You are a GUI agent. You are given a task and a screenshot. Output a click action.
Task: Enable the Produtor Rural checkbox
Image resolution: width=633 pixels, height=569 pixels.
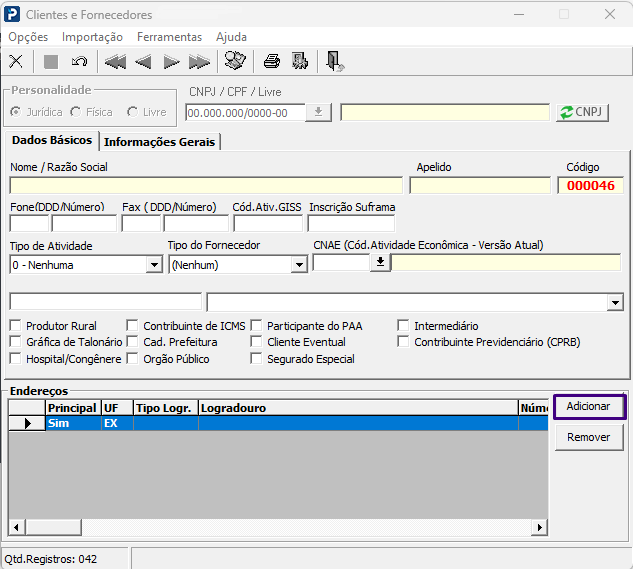[x=15, y=325]
